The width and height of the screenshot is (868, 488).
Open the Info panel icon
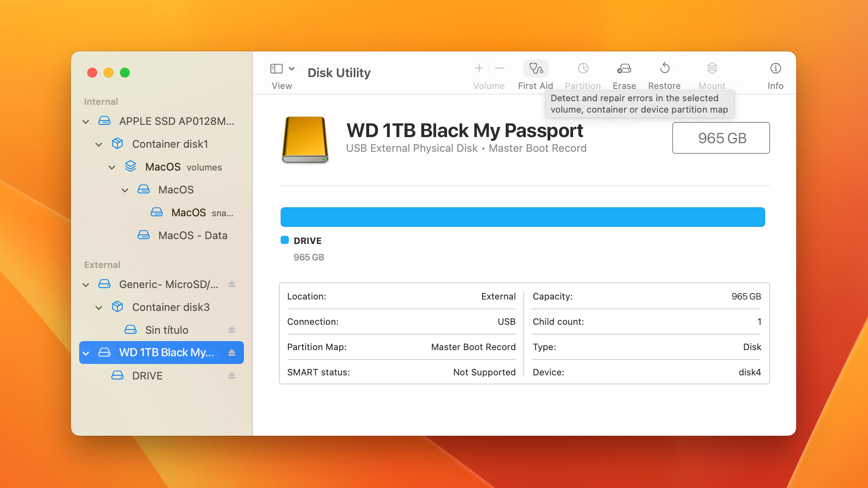tap(775, 68)
